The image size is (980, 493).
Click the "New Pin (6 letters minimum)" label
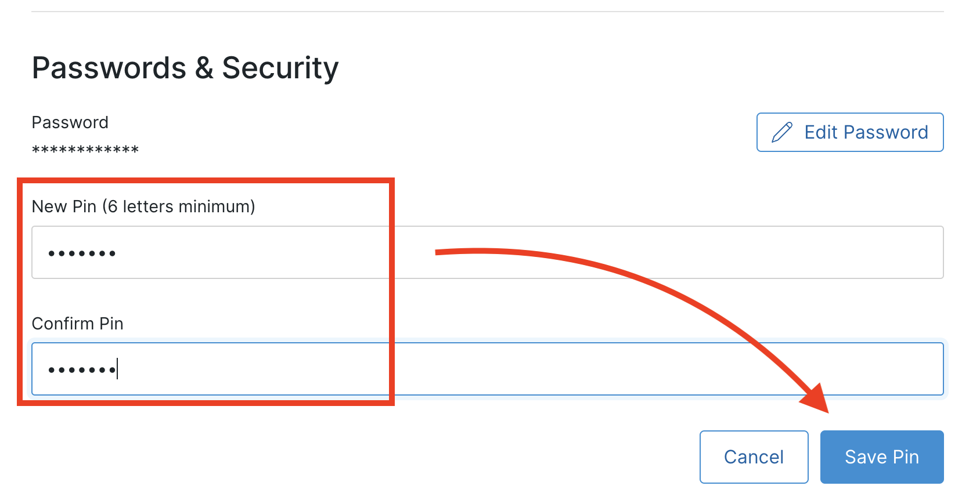click(143, 206)
